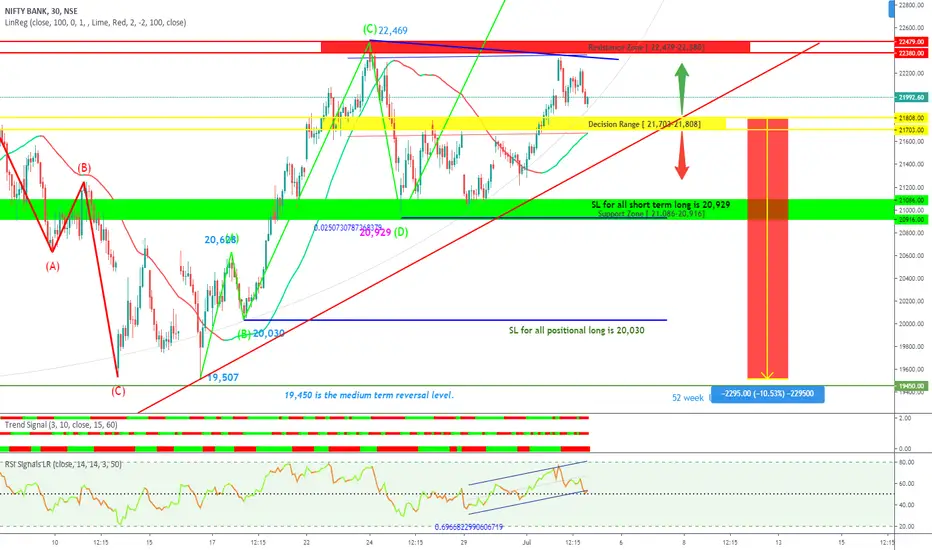
Task: Select the LinReg indicator legend label
Action: point(95,23)
